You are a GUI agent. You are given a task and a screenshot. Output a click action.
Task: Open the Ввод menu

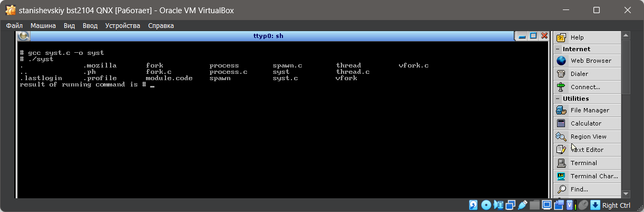[x=90, y=25]
